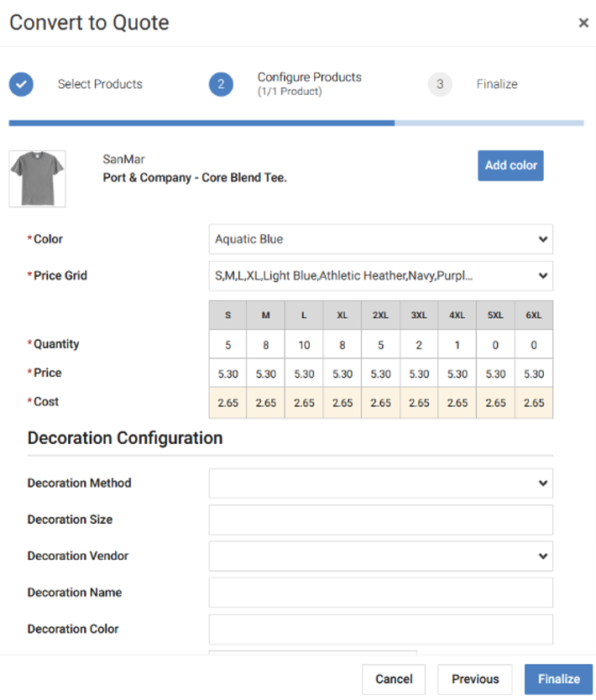596x700 pixels.
Task: Select the cost cell for size 6XL
Action: [x=534, y=403]
